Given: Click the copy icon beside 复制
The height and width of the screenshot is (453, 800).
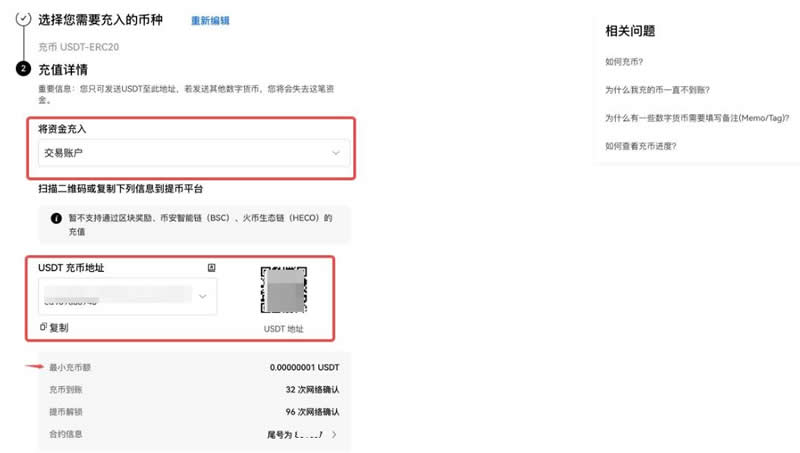Looking at the screenshot, I should coord(43,328).
